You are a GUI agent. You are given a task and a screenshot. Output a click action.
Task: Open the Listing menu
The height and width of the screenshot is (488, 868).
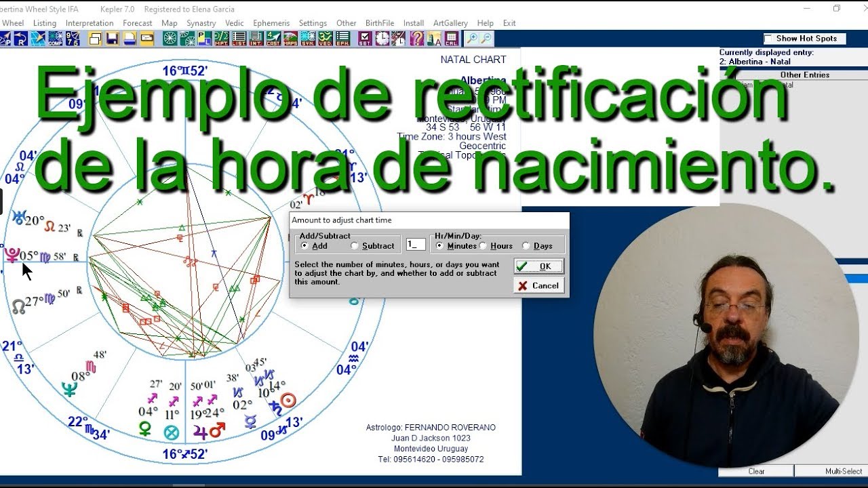pos(45,23)
